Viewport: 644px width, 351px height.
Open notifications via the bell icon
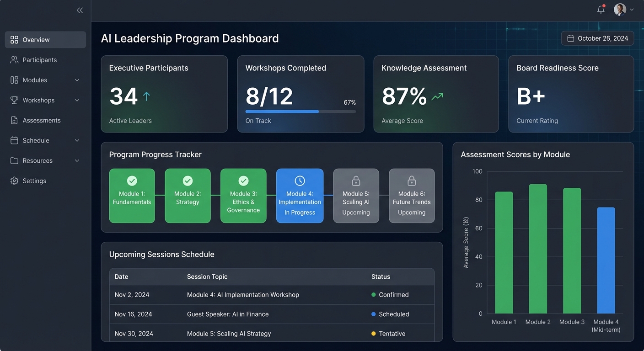coord(601,9)
